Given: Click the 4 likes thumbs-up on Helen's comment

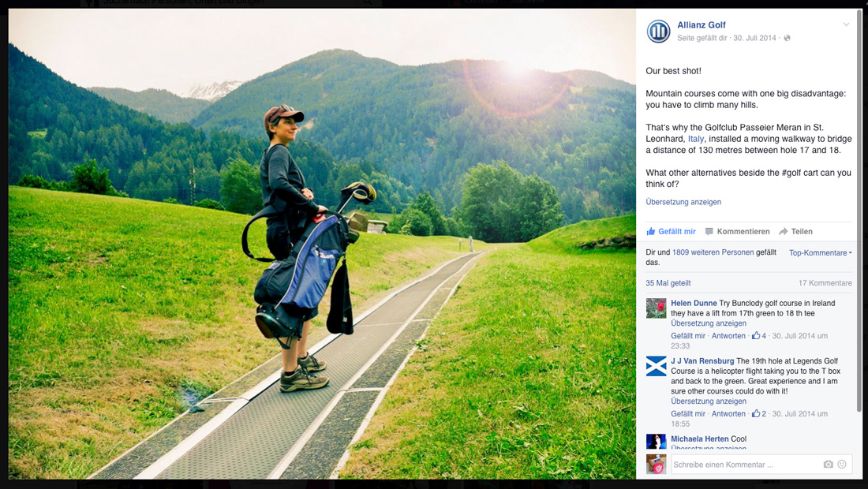Looking at the screenshot, I should tap(759, 336).
